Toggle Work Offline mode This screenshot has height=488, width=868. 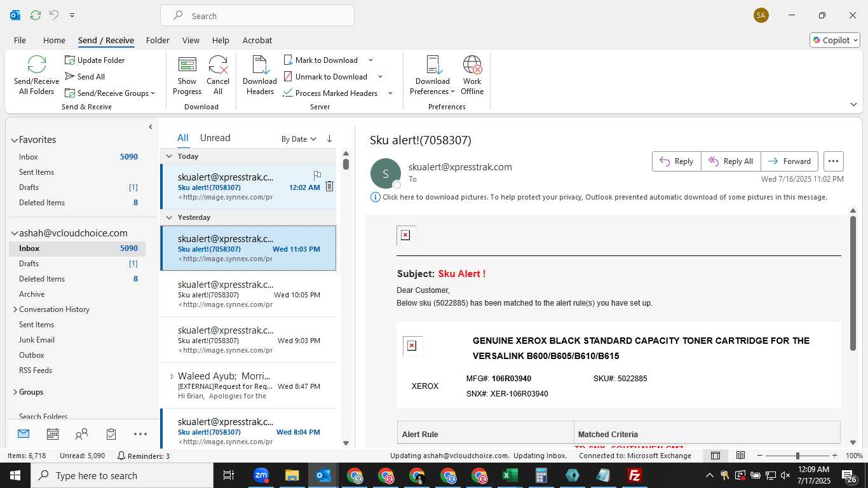tap(472, 76)
